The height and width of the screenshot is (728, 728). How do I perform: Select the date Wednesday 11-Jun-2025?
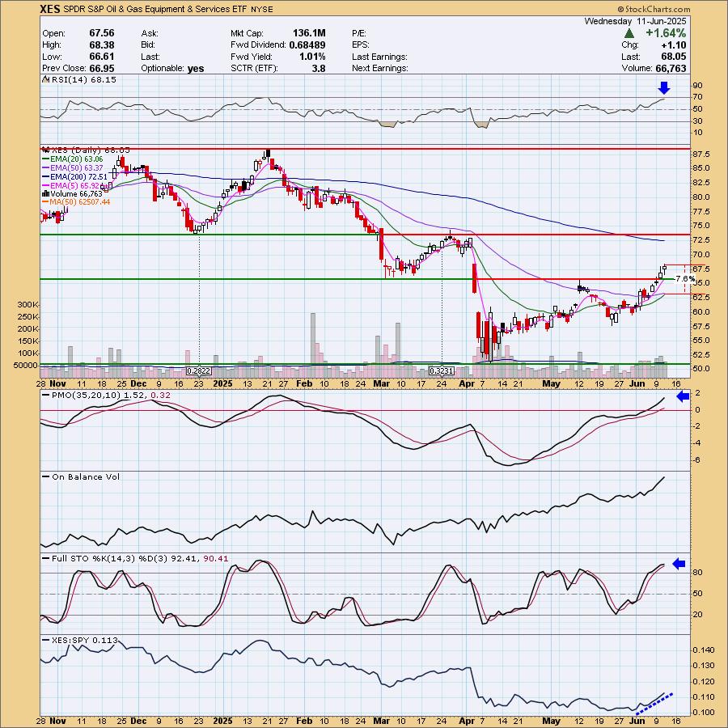pyautogui.click(x=635, y=21)
